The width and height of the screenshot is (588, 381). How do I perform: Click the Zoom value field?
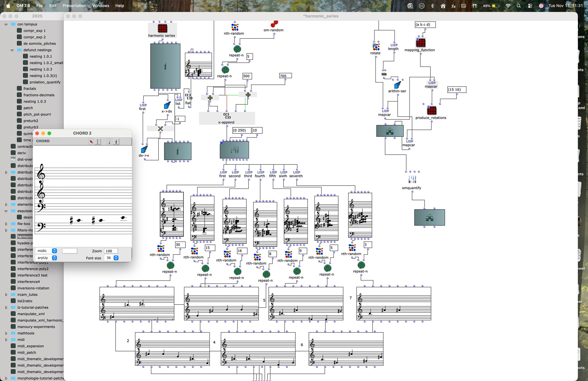click(111, 251)
